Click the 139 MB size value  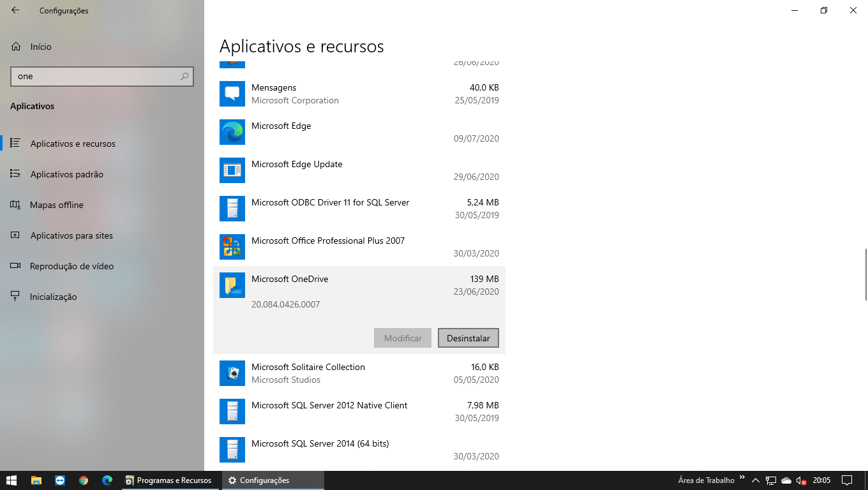[484, 279]
